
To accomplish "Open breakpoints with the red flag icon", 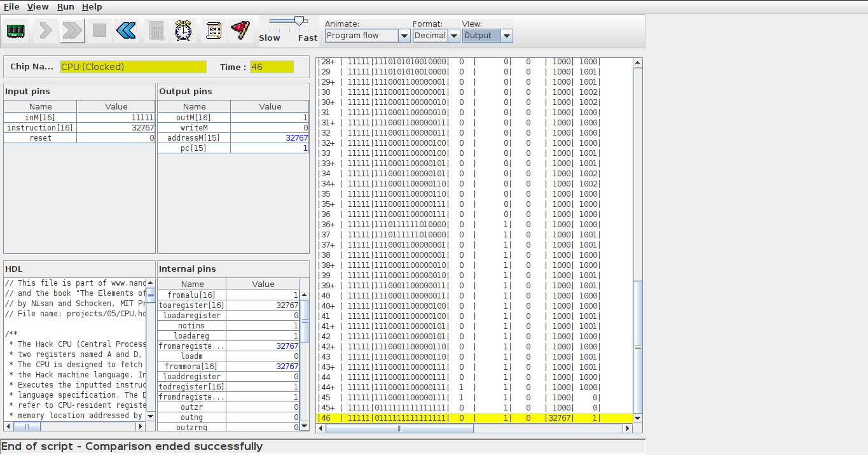I will pos(240,31).
